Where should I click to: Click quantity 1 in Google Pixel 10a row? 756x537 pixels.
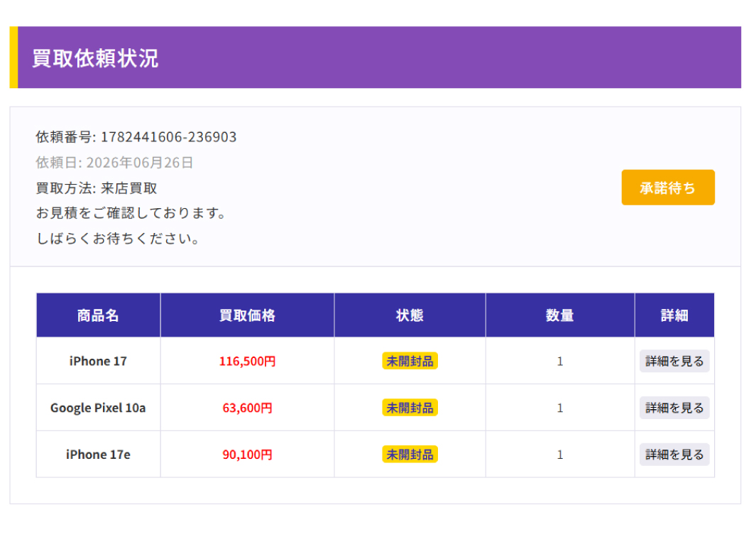coord(560,408)
